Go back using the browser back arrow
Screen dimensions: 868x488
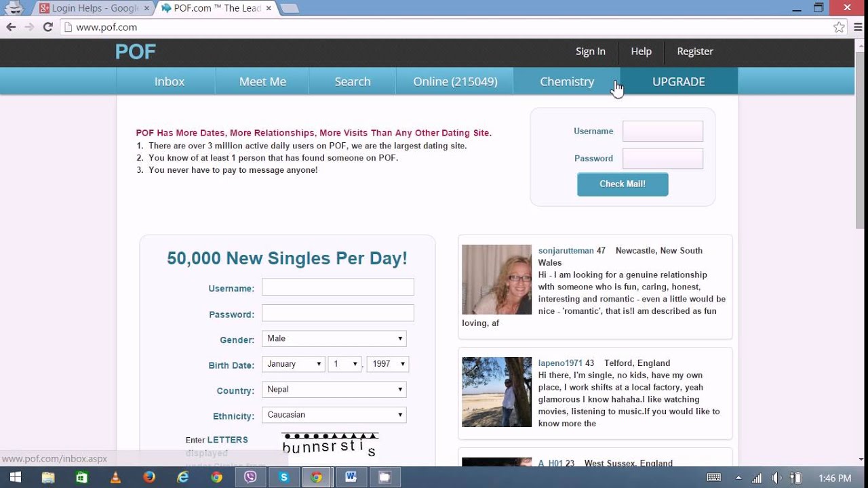[11, 27]
